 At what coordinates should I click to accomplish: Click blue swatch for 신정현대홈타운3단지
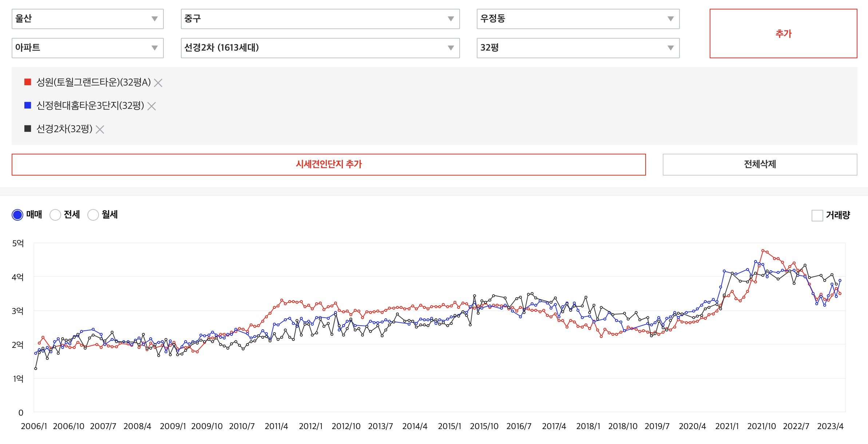tap(28, 105)
